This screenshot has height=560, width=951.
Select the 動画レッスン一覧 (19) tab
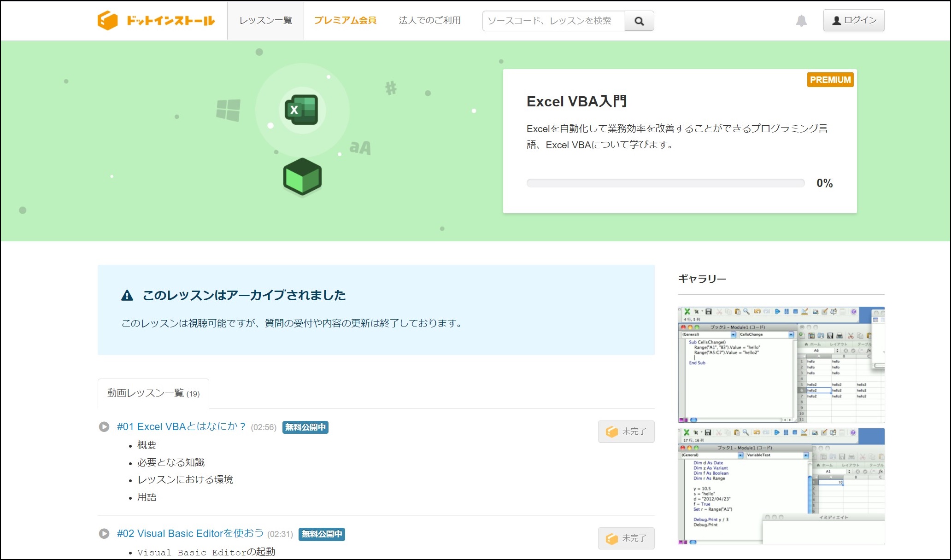153,393
